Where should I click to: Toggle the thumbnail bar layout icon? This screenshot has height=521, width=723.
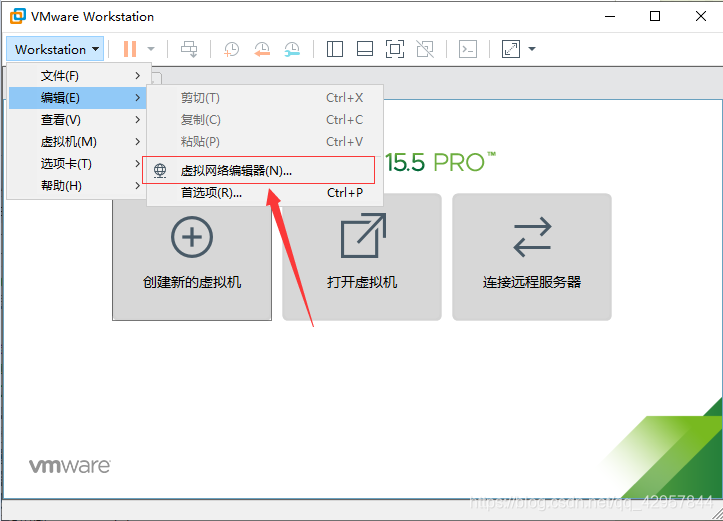point(365,49)
